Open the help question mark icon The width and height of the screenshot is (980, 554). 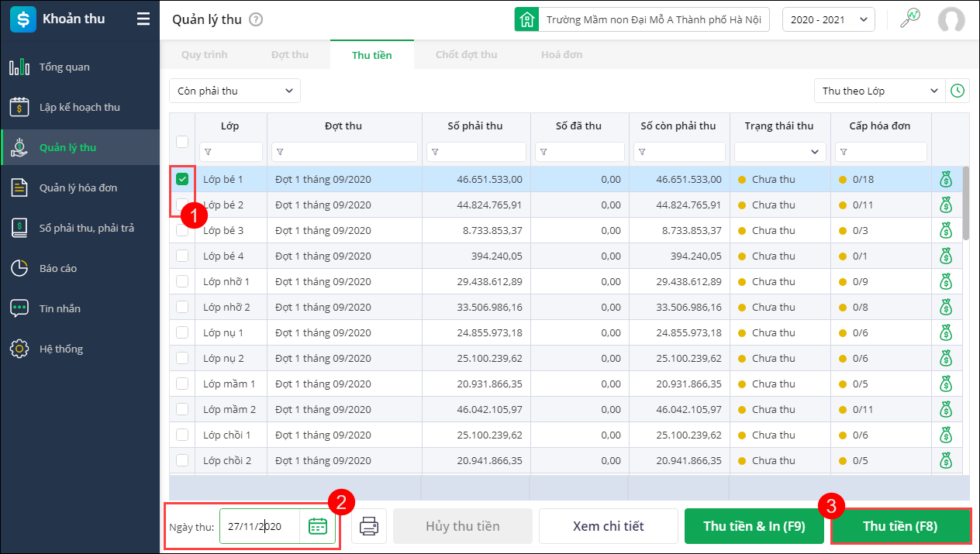[x=256, y=20]
